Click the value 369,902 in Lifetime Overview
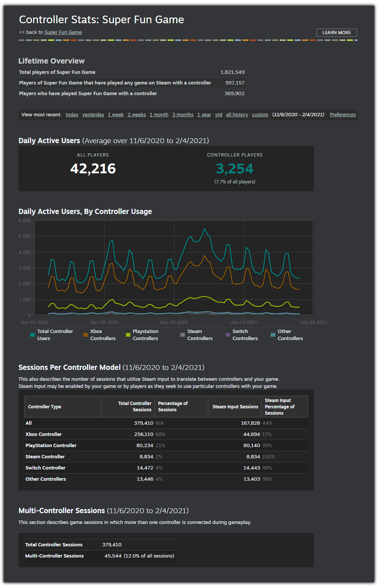Viewport: 378px width, 588px height. pos(234,94)
